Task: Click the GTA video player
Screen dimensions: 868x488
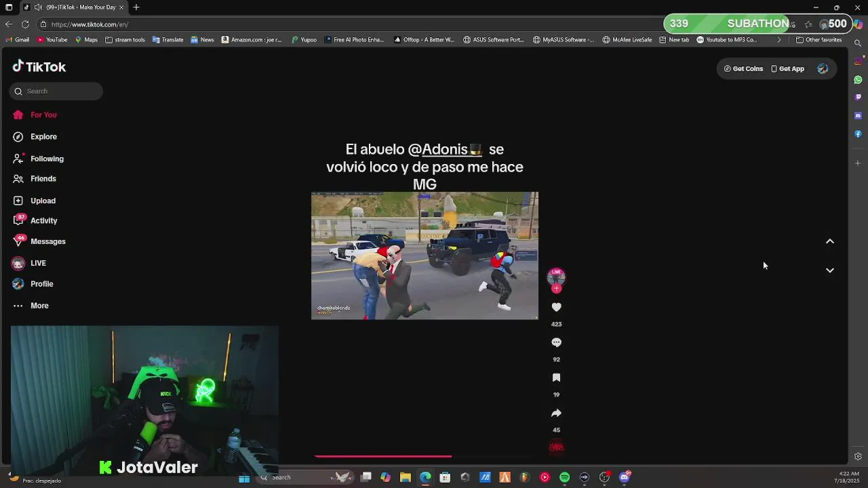Action: coord(425,256)
